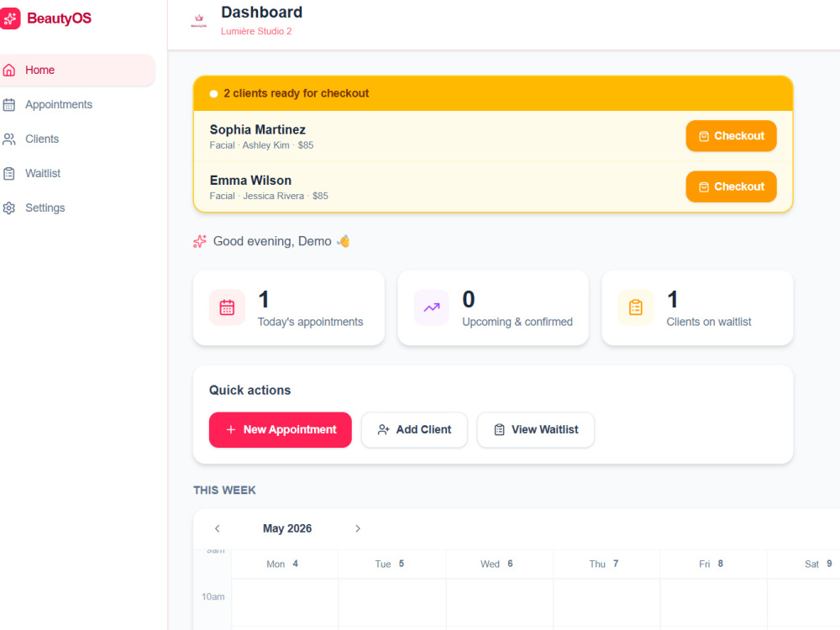840x630 pixels.
Task: Select Wed 6 column header
Action: 499,564
